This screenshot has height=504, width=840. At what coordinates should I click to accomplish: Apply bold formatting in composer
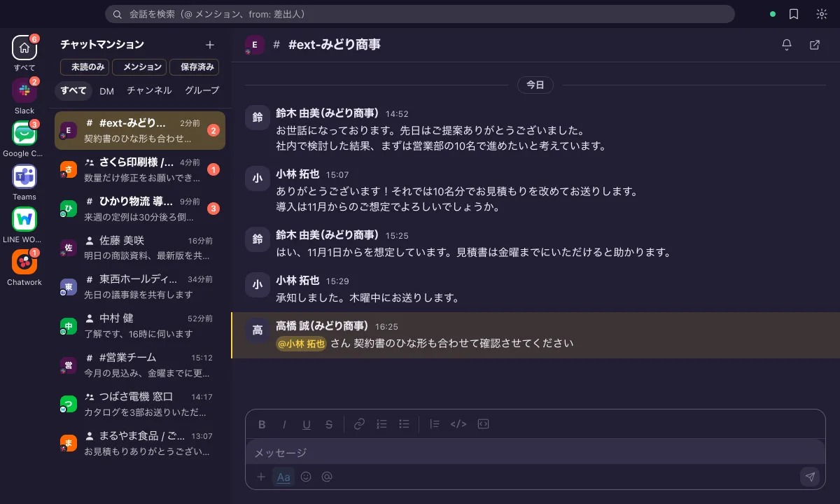click(x=262, y=424)
